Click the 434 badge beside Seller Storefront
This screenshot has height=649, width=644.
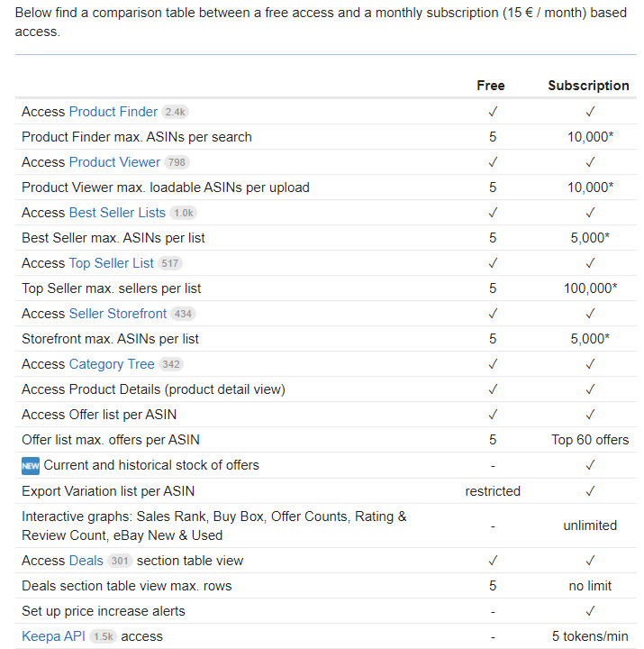click(x=183, y=315)
